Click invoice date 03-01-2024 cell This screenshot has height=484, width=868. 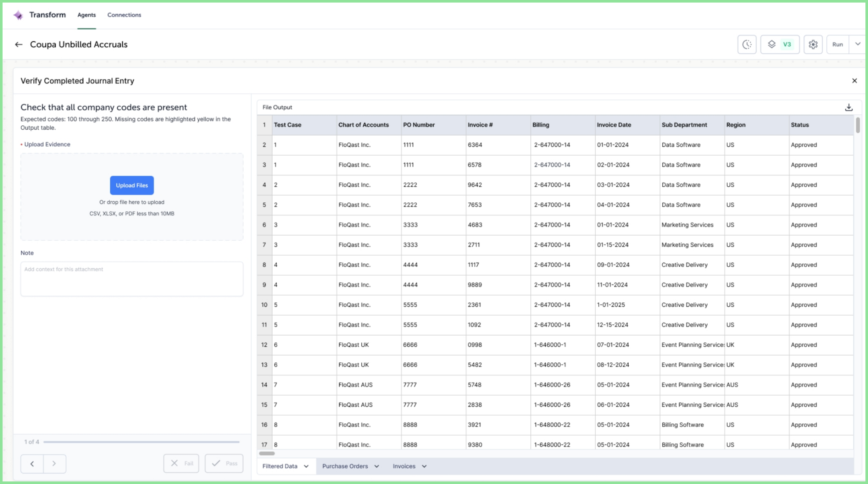628,185
